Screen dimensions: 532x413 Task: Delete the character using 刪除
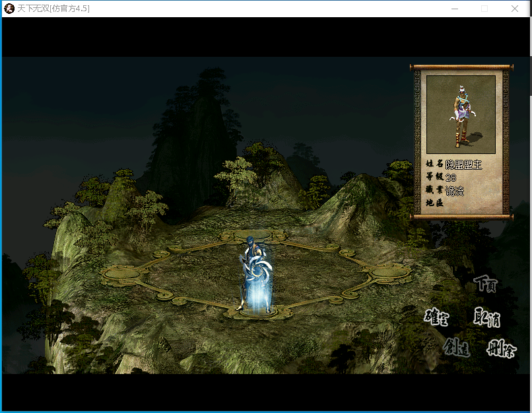(x=502, y=348)
